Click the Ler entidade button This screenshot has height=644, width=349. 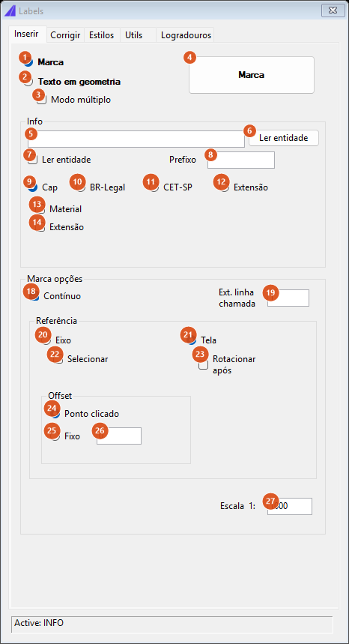(283, 138)
